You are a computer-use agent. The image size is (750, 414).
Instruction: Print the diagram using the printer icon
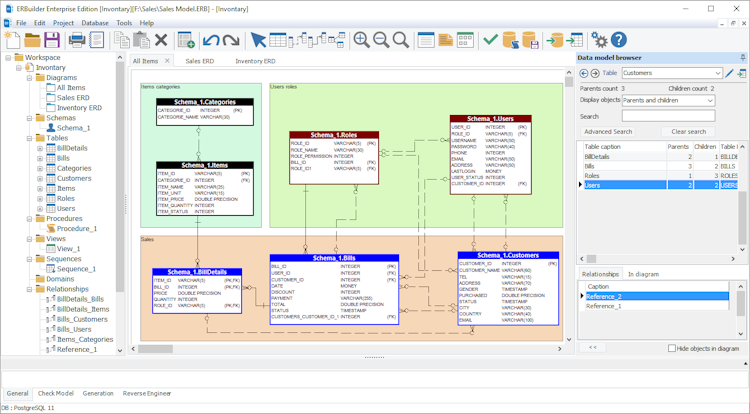(x=77, y=40)
